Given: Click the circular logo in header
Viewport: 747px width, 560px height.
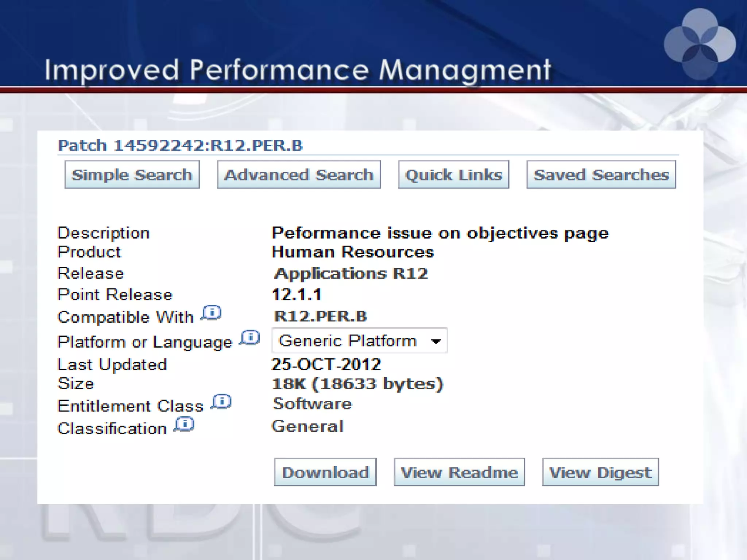Looking at the screenshot, I should 700,44.
